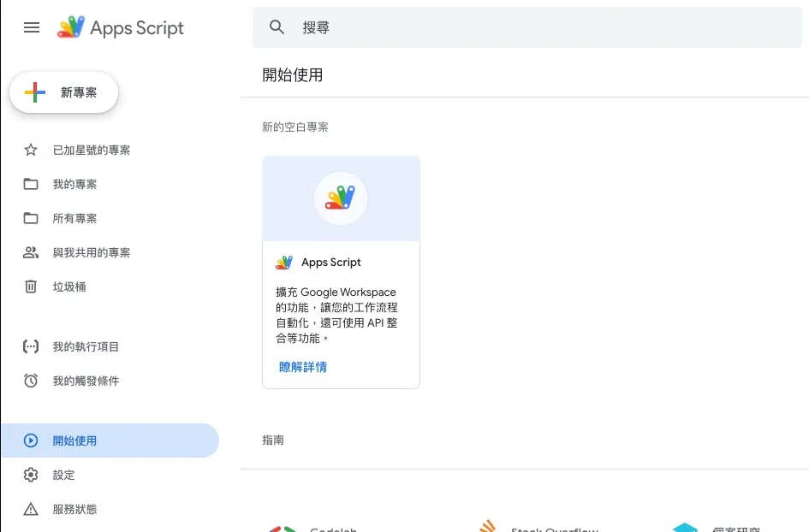This screenshot has height=532, width=809.
Task: Click the folder icon beside 我的專案
Action: click(x=31, y=184)
